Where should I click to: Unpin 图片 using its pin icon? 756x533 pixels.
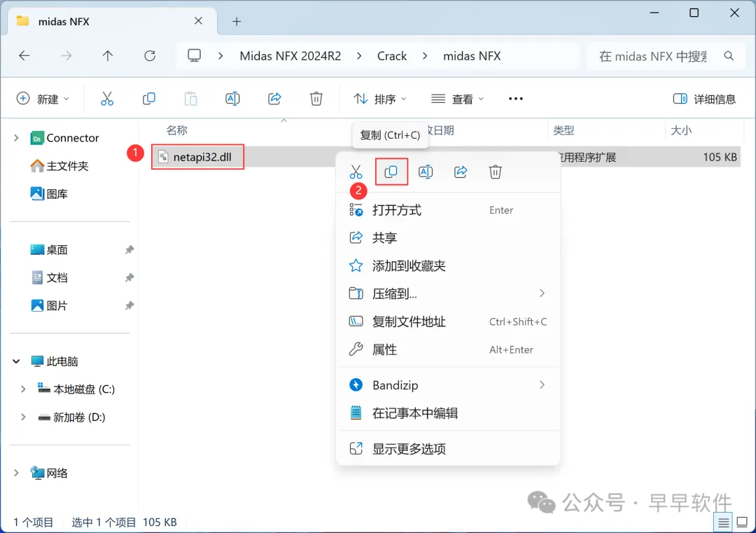coord(129,306)
